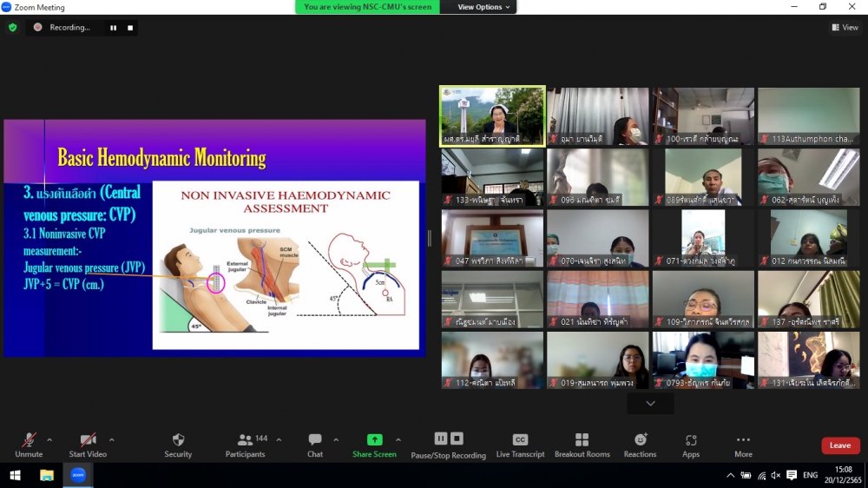Pause recording from the top recording indicator
Image resolution: width=868 pixels, height=488 pixels.
(x=113, y=28)
